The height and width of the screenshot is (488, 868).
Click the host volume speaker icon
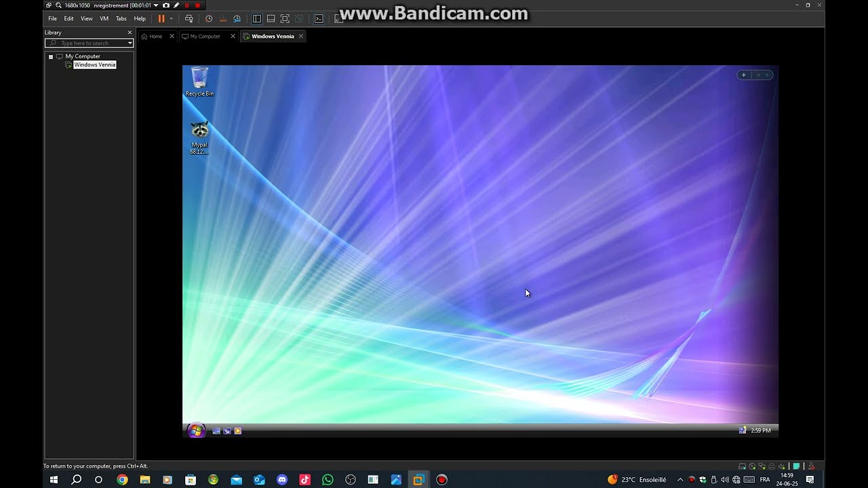click(725, 480)
